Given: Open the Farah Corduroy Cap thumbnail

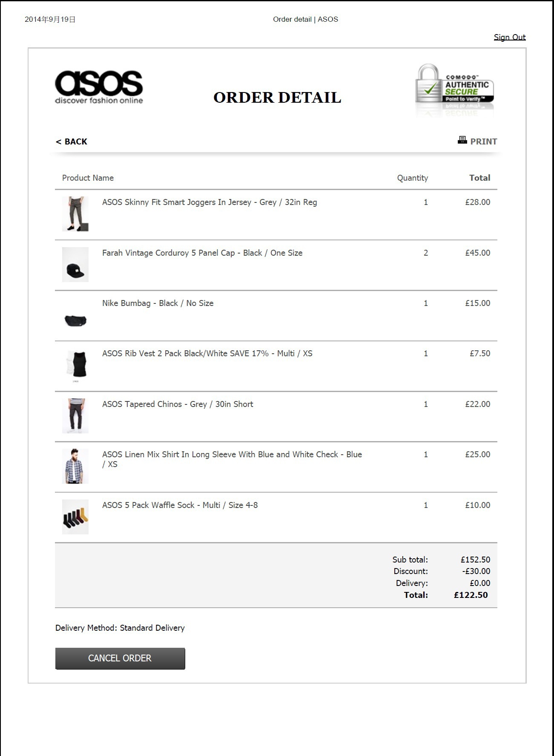Looking at the screenshot, I should [x=75, y=265].
